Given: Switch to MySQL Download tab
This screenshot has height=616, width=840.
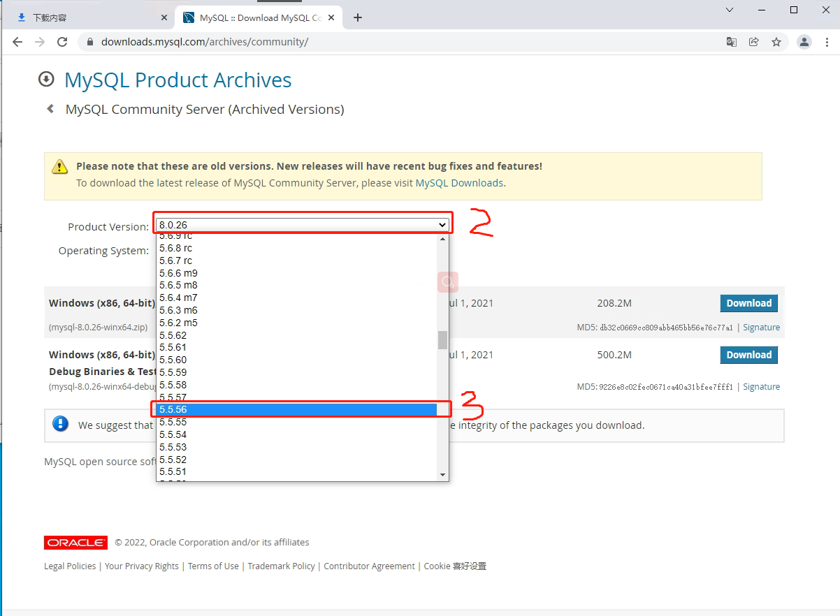Looking at the screenshot, I should point(259,17).
